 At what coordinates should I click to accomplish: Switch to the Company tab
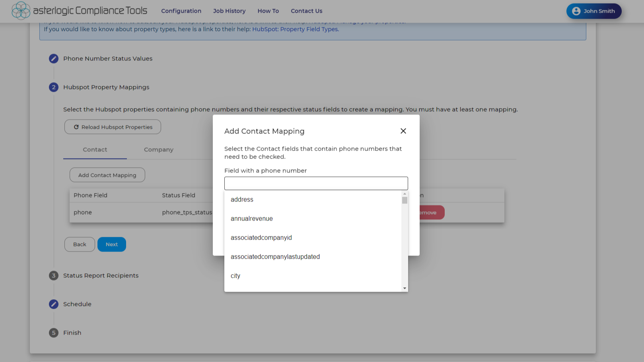[x=158, y=149]
